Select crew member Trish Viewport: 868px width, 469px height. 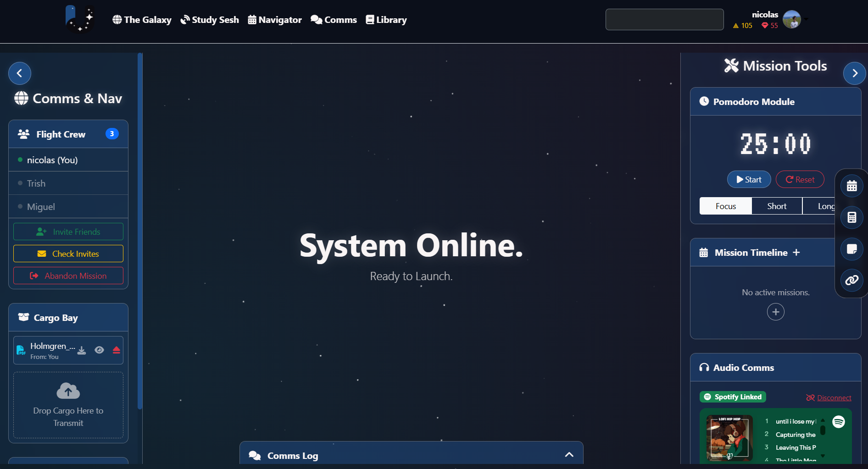click(68, 183)
